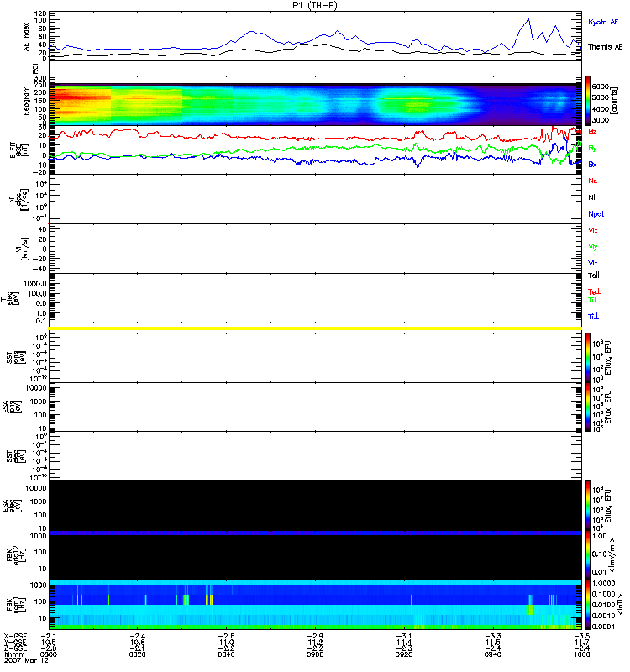The image size is (630, 672).
Task: Select the "Themis AE" legend label
Action: 605,47
